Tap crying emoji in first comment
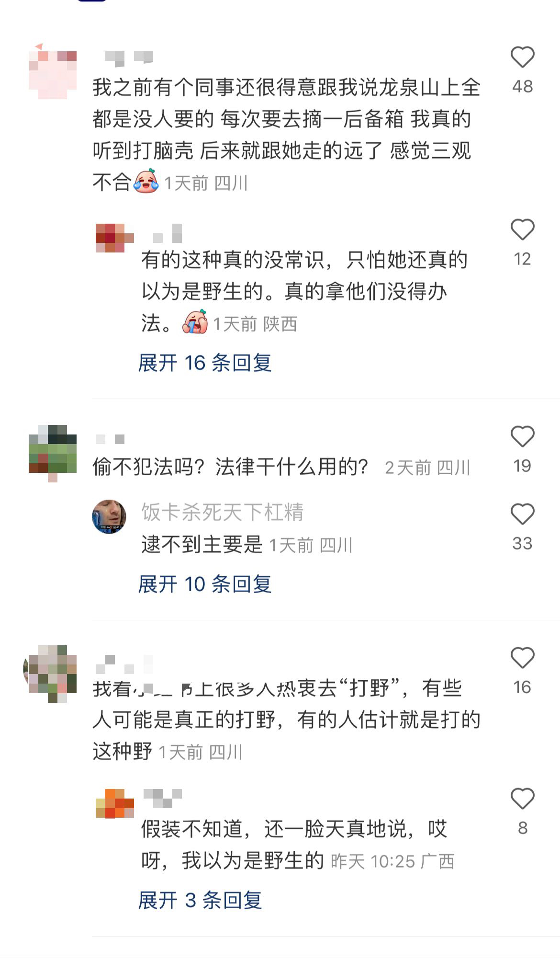This screenshot has height=960, width=560. point(146,181)
